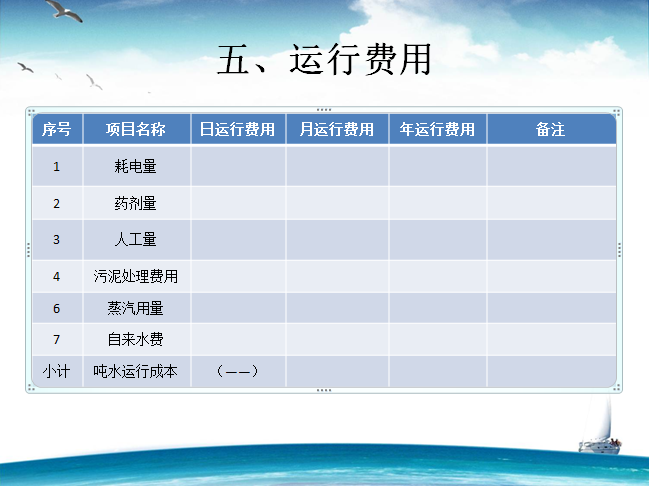Click the table's bottom-left corner handle
Image resolution: width=649 pixels, height=486 pixels.
coord(30,388)
